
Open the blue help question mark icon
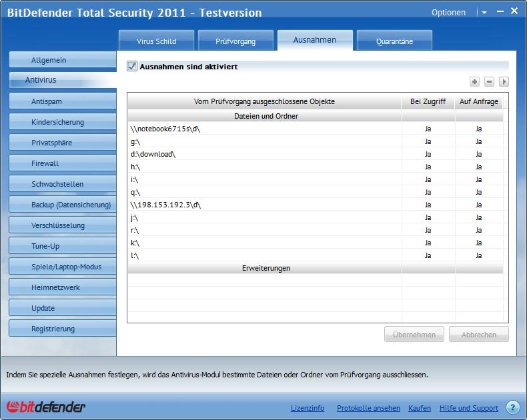click(x=512, y=407)
